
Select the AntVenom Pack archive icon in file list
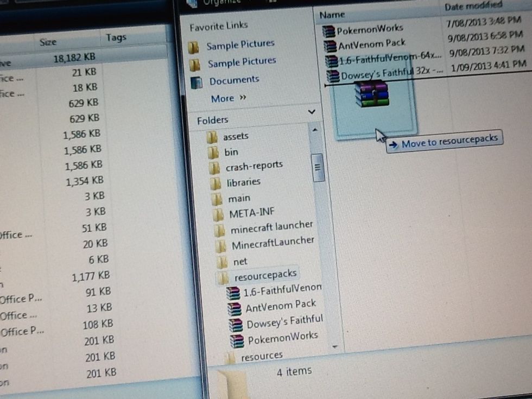tap(330, 46)
